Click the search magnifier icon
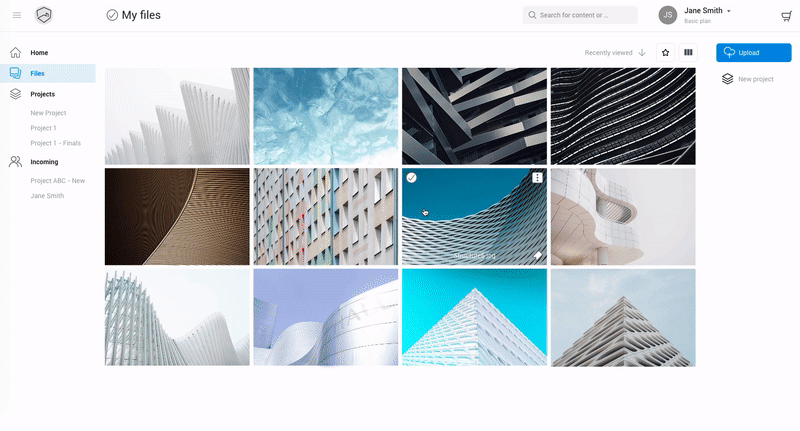This screenshot has height=431, width=800. click(532, 15)
